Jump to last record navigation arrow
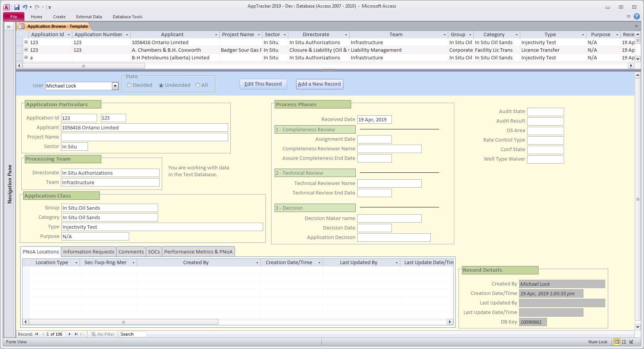 pos(76,334)
